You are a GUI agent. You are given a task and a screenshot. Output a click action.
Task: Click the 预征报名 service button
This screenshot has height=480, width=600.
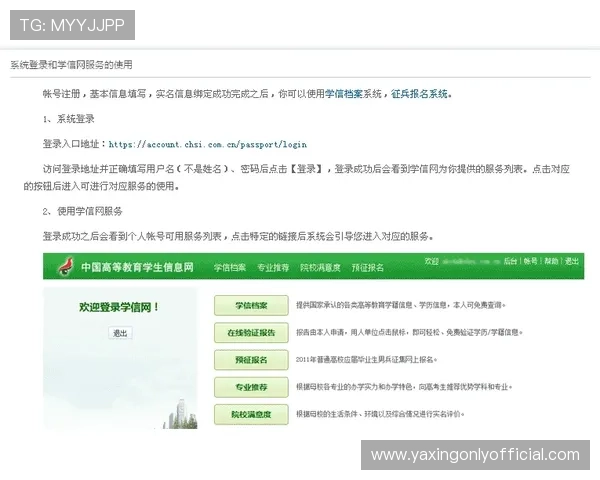click(x=251, y=360)
